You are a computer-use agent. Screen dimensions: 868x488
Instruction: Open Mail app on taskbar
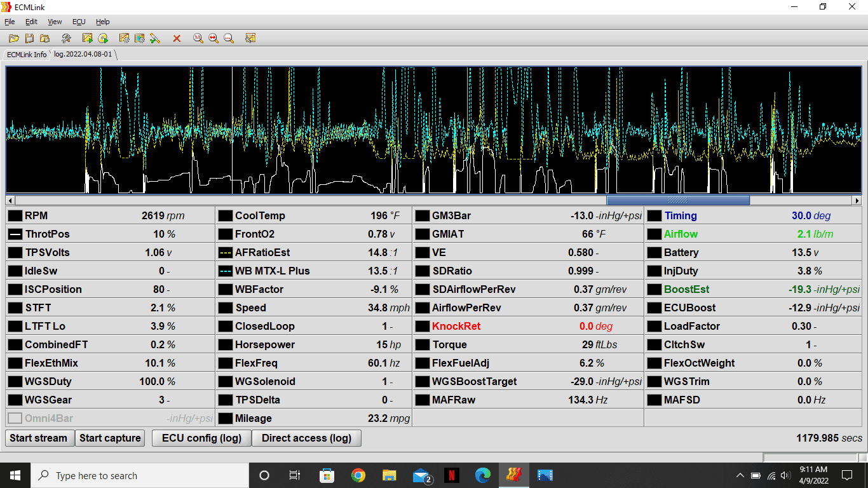coord(421,475)
